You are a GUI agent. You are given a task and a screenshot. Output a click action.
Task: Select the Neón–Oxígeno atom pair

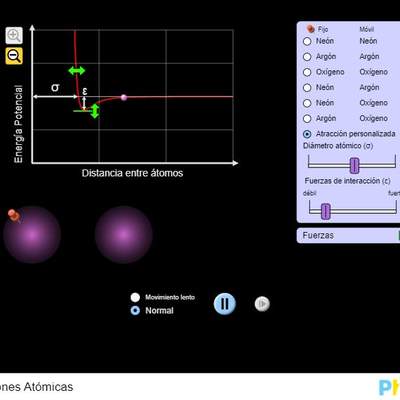pyautogui.click(x=307, y=103)
